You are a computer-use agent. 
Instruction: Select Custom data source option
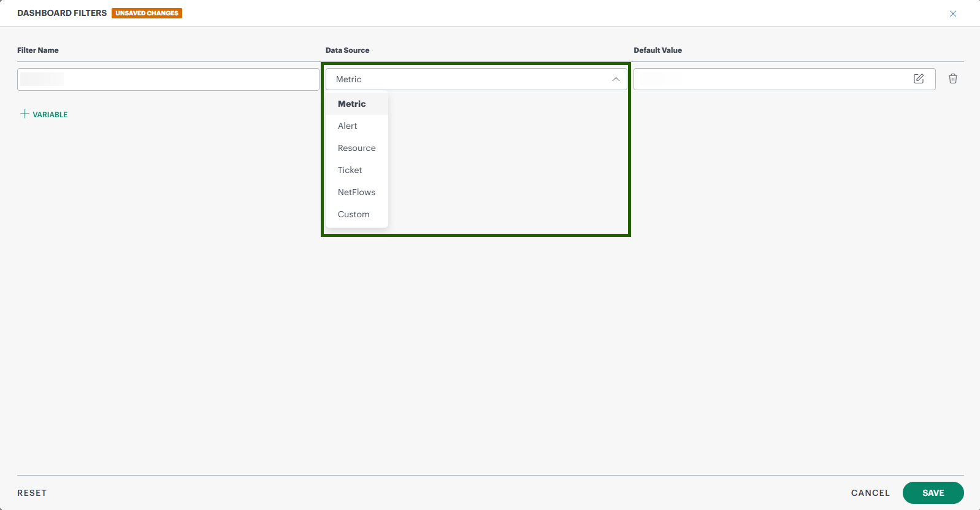point(354,214)
